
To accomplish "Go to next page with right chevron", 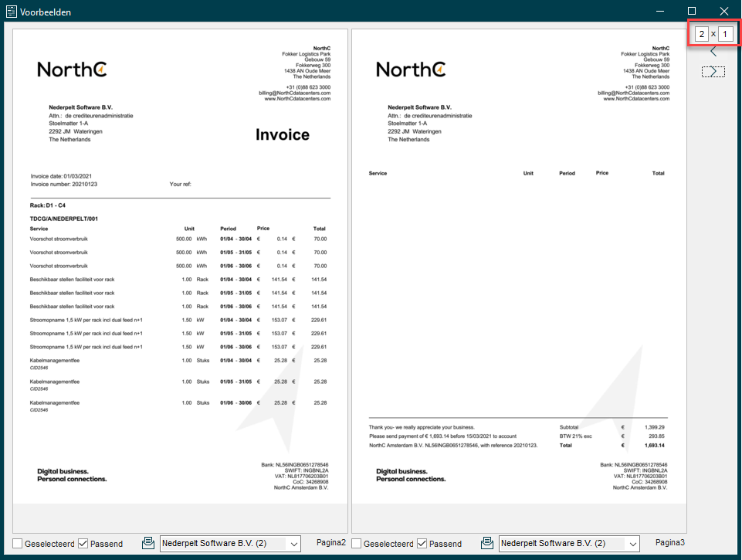I will click(x=713, y=72).
